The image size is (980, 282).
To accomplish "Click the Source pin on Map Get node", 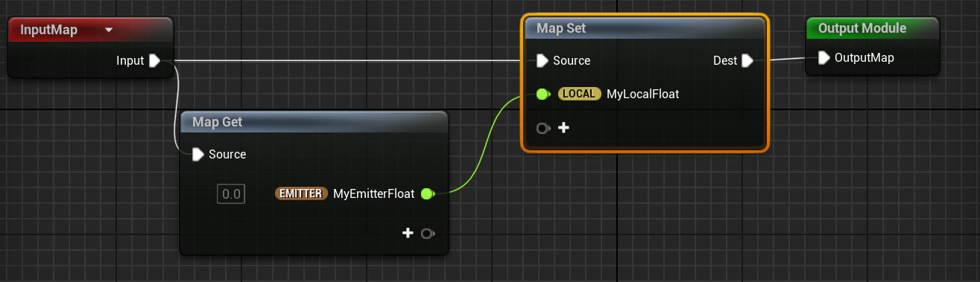I will click(197, 154).
